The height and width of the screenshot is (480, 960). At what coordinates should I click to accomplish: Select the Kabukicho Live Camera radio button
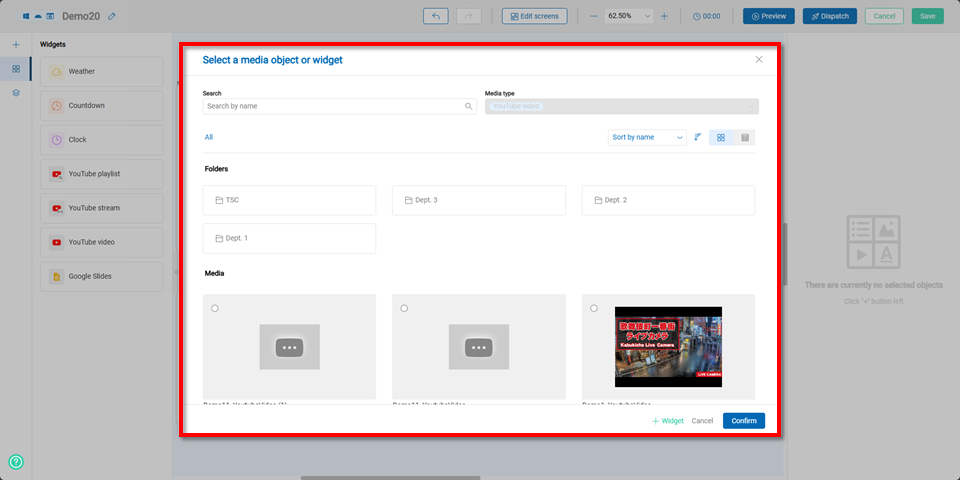tap(594, 308)
